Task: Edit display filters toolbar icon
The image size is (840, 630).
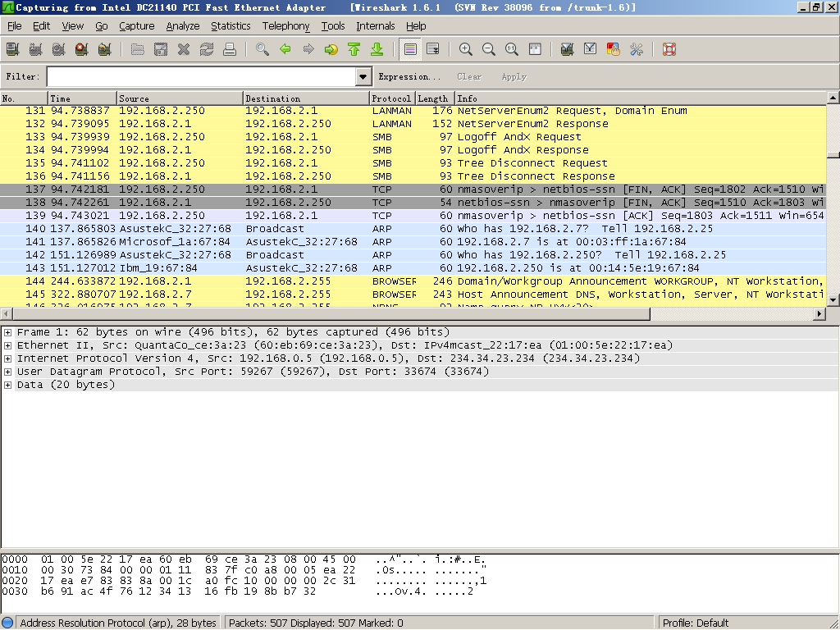Action: pos(591,49)
